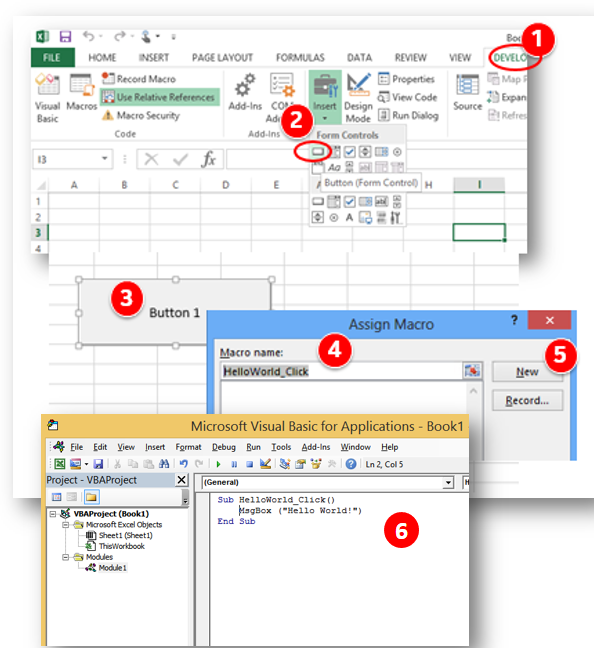Start recording with Record Macro
This screenshot has width=594, height=648.
[139, 79]
